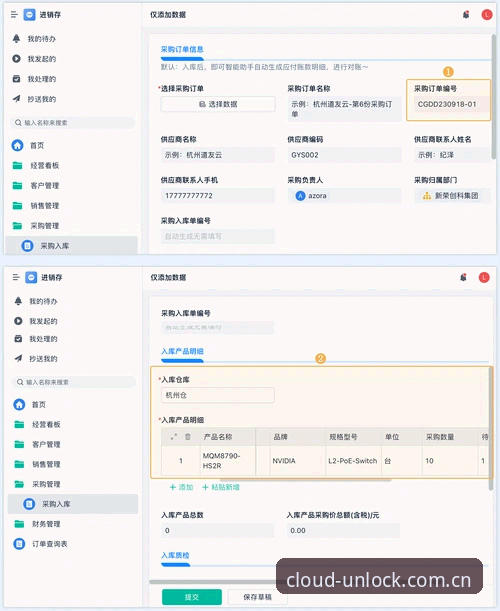Open red user avatar in lower screenshot

pyautogui.click(x=484, y=277)
